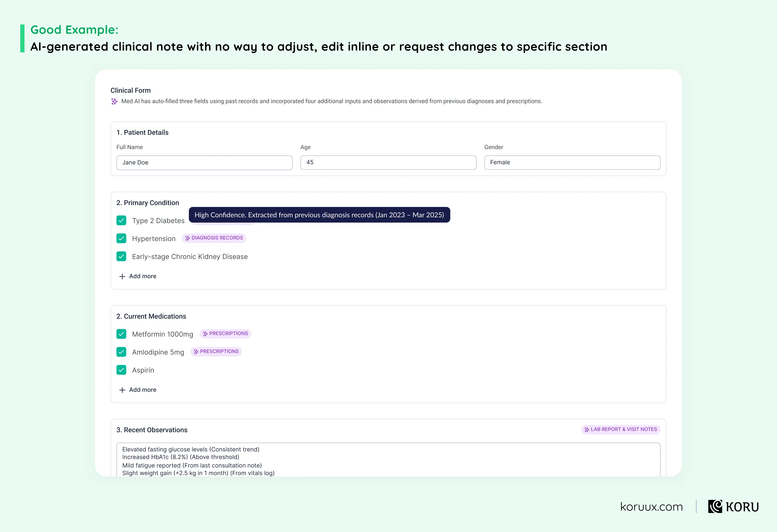Toggle the Amlodipine 5mg checkbox
Image resolution: width=777 pixels, height=532 pixels.
(121, 352)
